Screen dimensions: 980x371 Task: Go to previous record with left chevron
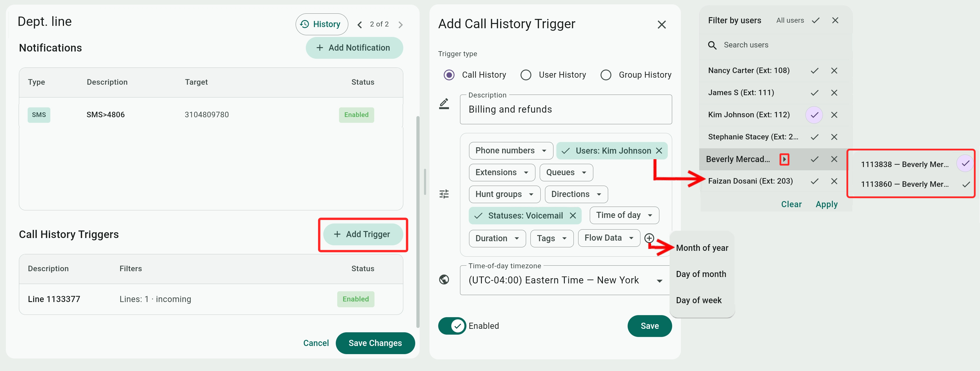(360, 25)
